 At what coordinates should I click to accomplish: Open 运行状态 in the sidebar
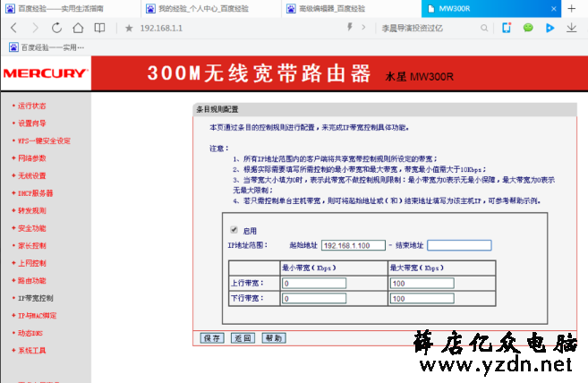pos(31,106)
